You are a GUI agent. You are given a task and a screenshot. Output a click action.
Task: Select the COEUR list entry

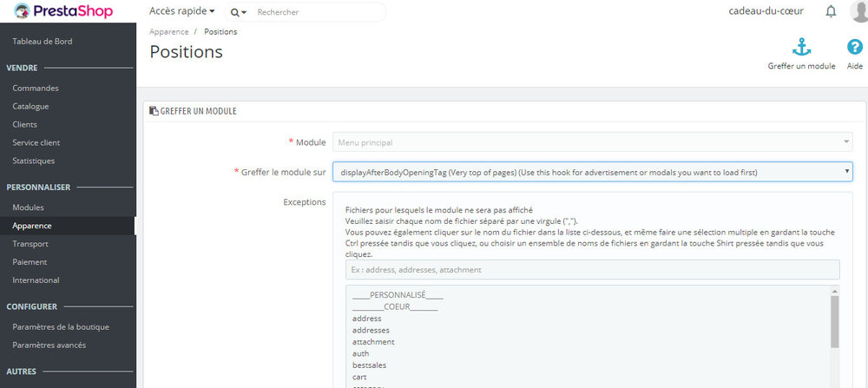395,307
